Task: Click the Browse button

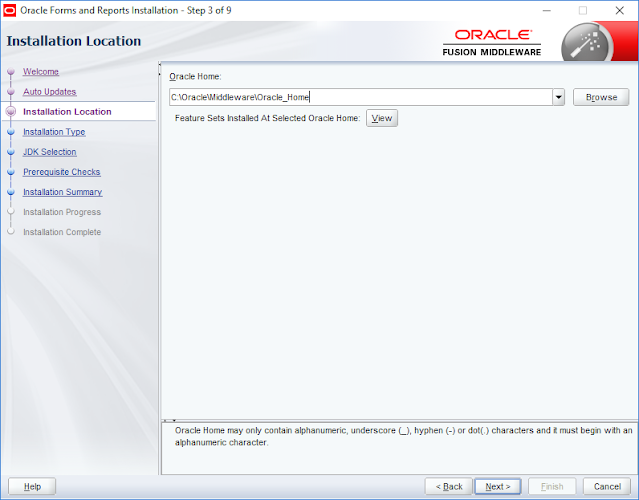Action: pos(601,97)
